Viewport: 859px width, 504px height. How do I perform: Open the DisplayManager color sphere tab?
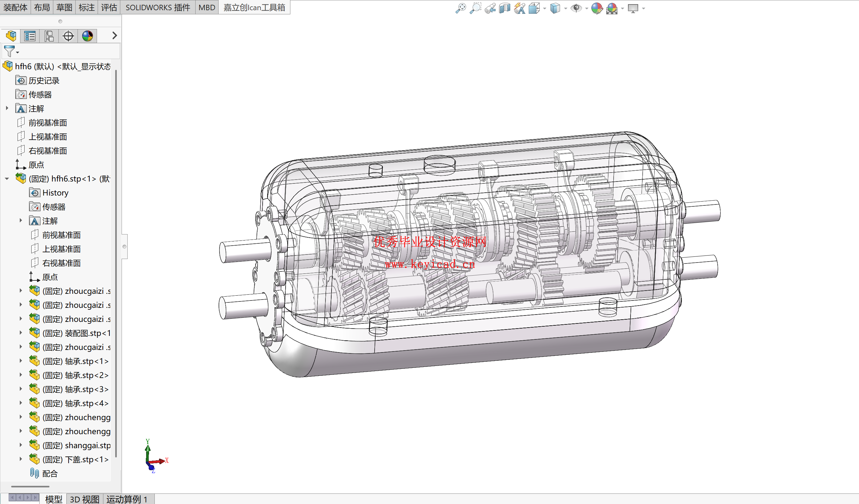87,36
